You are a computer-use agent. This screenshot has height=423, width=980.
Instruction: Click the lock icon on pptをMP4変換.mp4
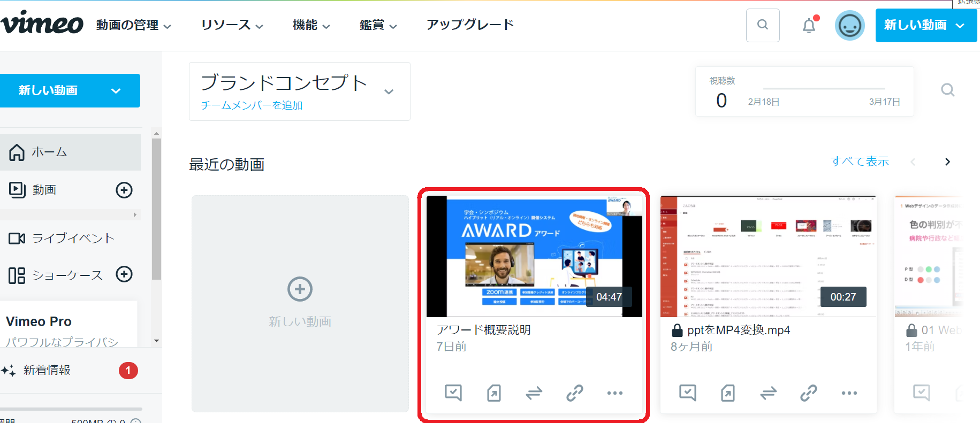tap(677, 330)
